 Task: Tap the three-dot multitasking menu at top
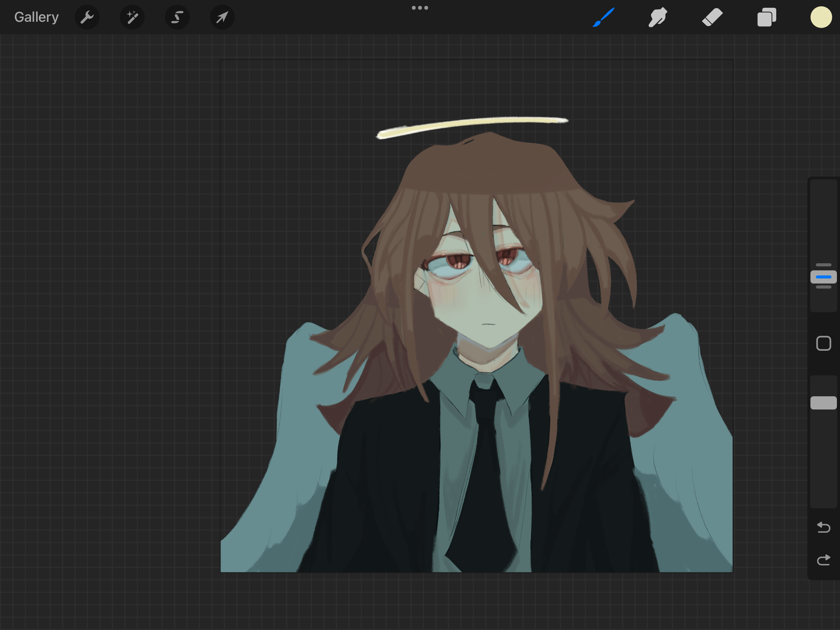(x=420, y=8)
